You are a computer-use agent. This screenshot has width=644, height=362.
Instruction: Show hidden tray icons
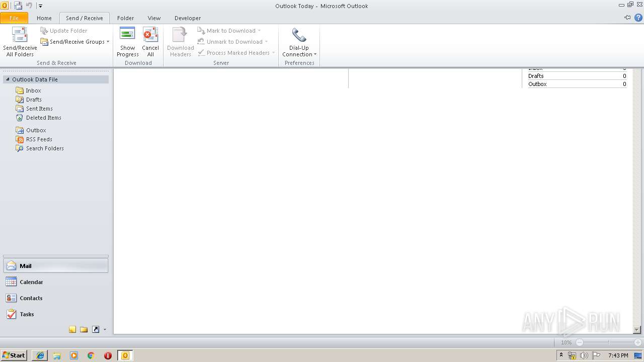[x=561, y=355]
